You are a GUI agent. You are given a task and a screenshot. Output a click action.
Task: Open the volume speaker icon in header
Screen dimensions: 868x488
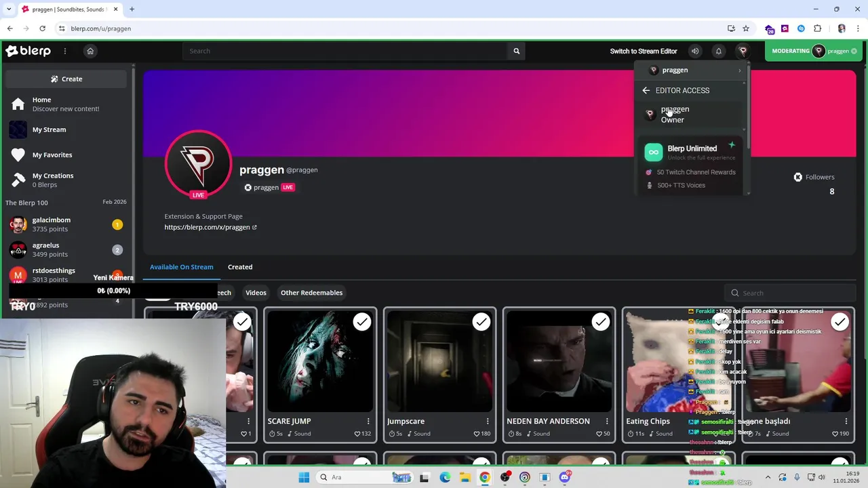point(695,51)
